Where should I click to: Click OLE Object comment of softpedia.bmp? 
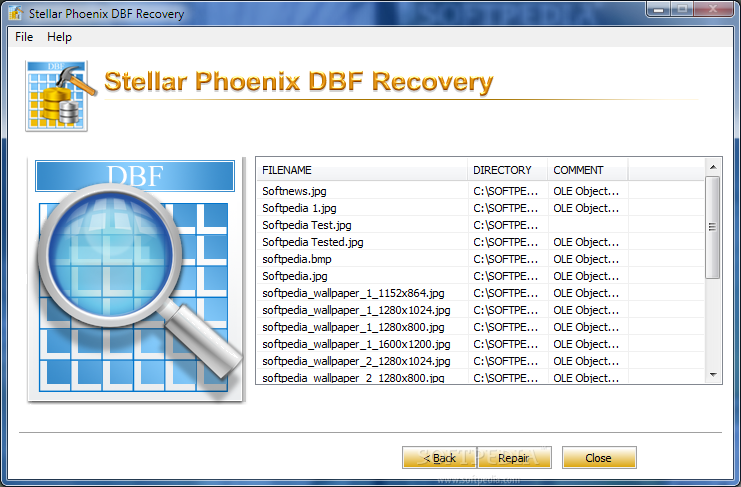click(x=586, y=259)
